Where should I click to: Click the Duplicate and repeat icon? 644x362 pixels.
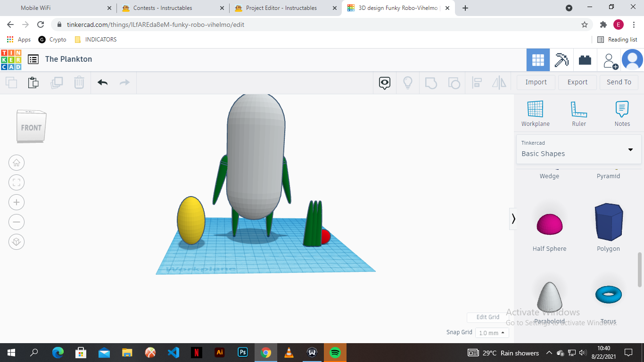click(x=57, y=82)
